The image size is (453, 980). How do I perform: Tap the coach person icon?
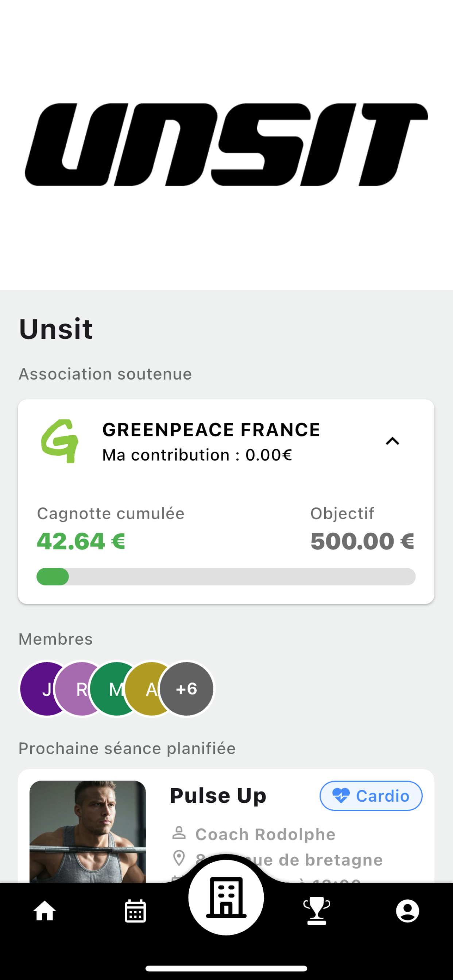tap(179, 833)
